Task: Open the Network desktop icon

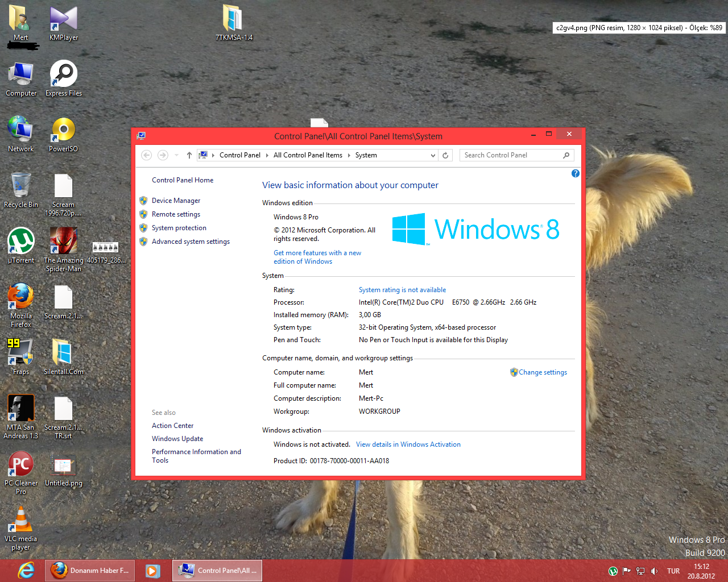Action: pos(21,134)
